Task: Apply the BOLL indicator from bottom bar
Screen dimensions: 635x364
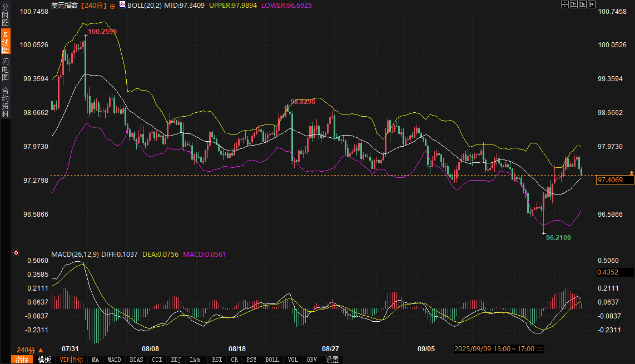Action: (272, 360)
